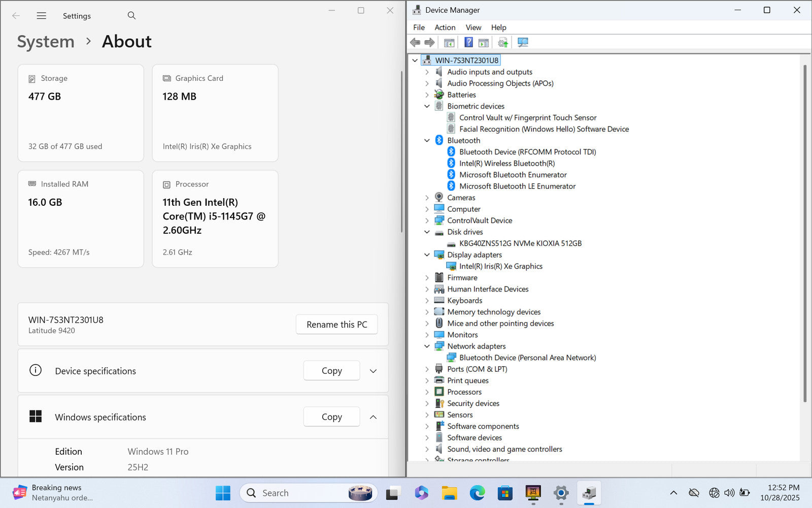Click the Settings search magnifier icon
Screen dimensions: 812x508
pos(131,16)
